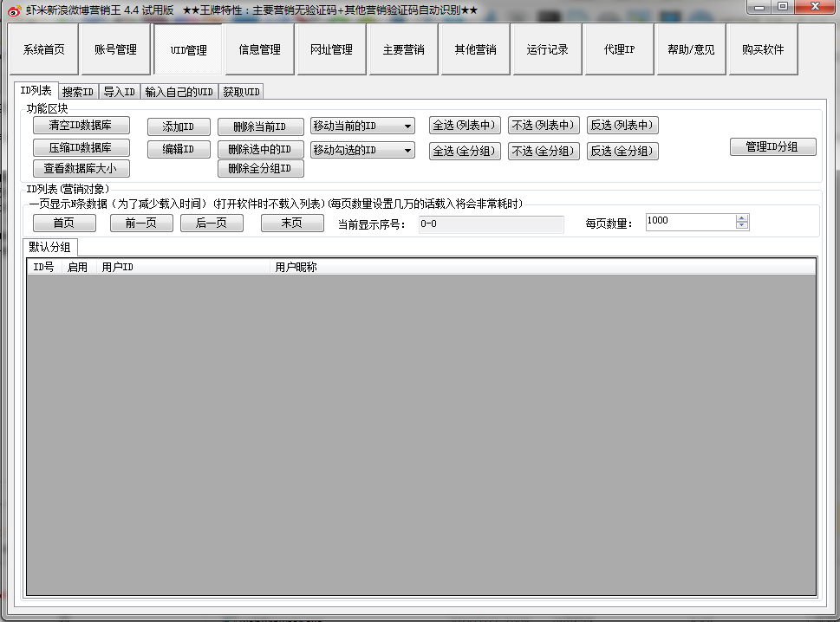This screenshot has height=622, width=840.
Task: Click the 用户昵称 column header
Action: [296, 267]
